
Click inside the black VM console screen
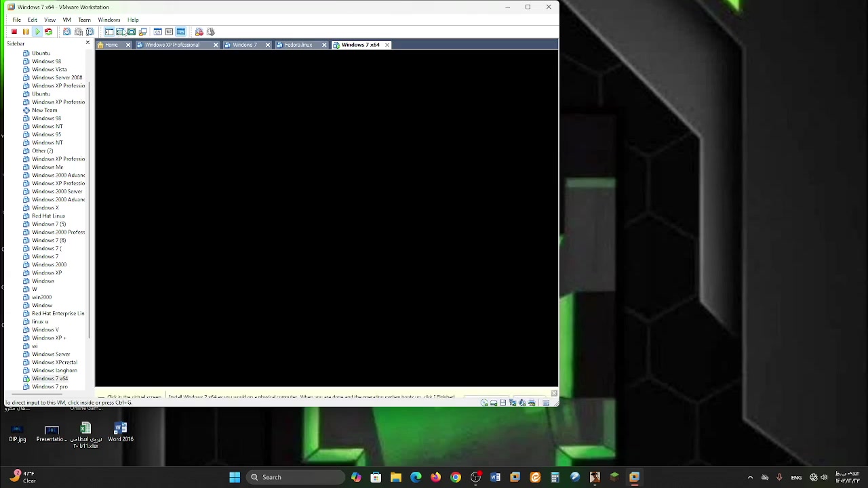[x=326, y=218]
